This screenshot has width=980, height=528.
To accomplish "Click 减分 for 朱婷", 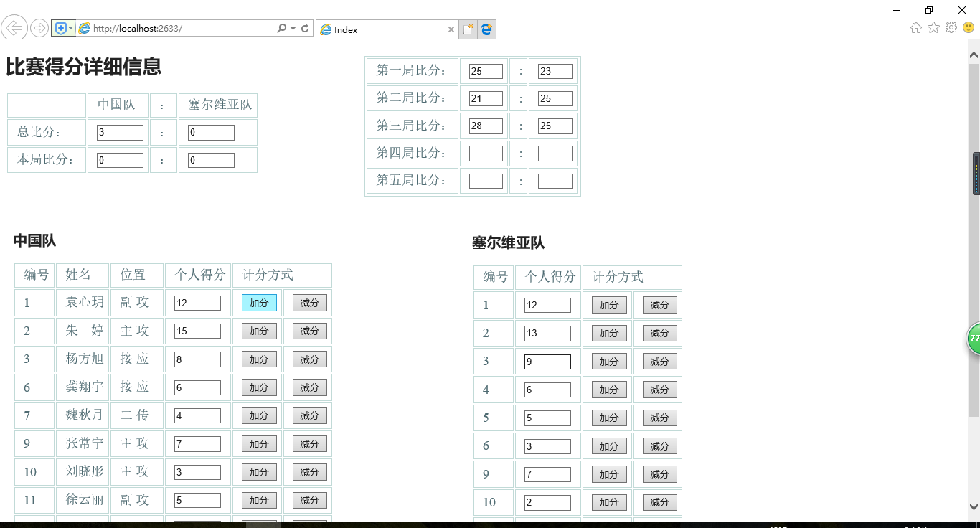I will pyautogui.click(x=309, y=331).
